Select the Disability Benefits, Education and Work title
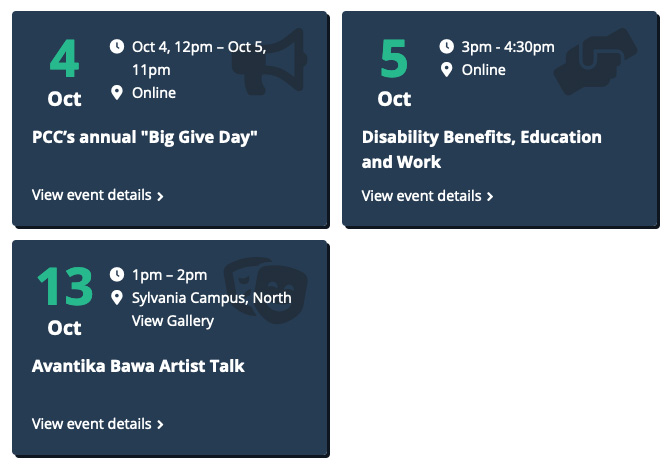Screen dimensions: 672x469 tap(482, 150)
